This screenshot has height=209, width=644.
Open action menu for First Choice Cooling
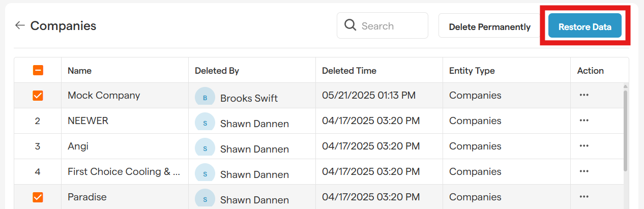point(584,171)
